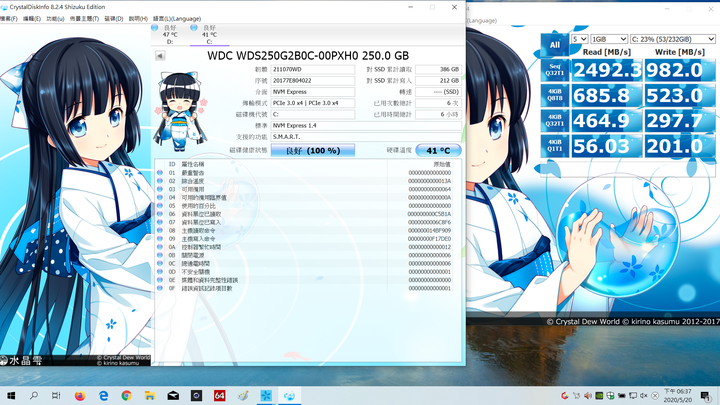Click the status orb of attribute 0F
This screenshot has height=405, width=720.
coord(160,288)
